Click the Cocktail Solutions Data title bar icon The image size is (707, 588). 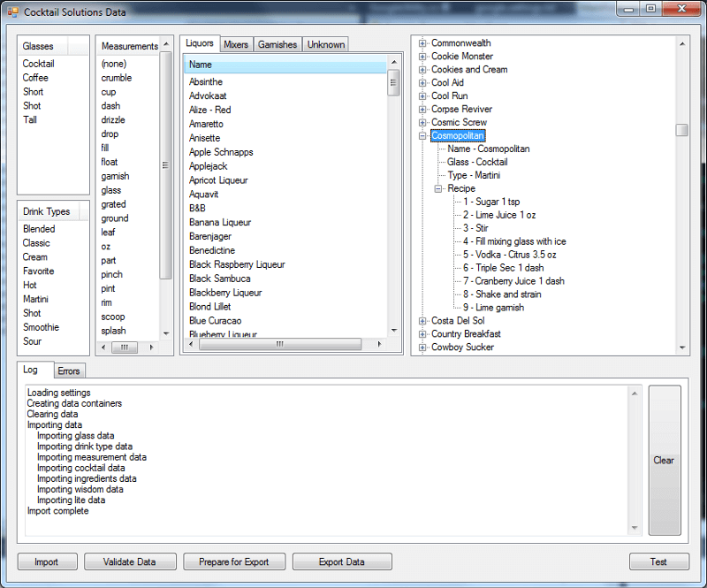[x=12, y=11]
